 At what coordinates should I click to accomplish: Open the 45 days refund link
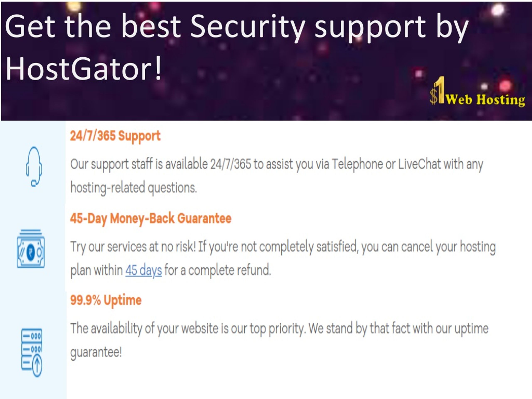[144, 270]
